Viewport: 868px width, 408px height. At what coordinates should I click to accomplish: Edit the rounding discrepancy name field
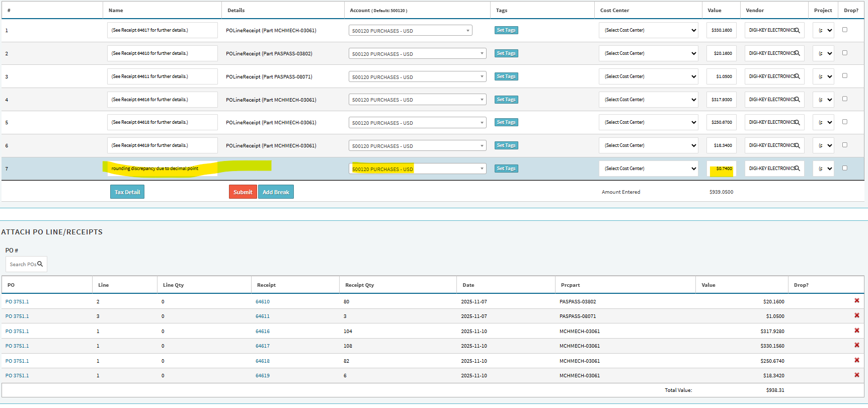[x=162, y=169]
